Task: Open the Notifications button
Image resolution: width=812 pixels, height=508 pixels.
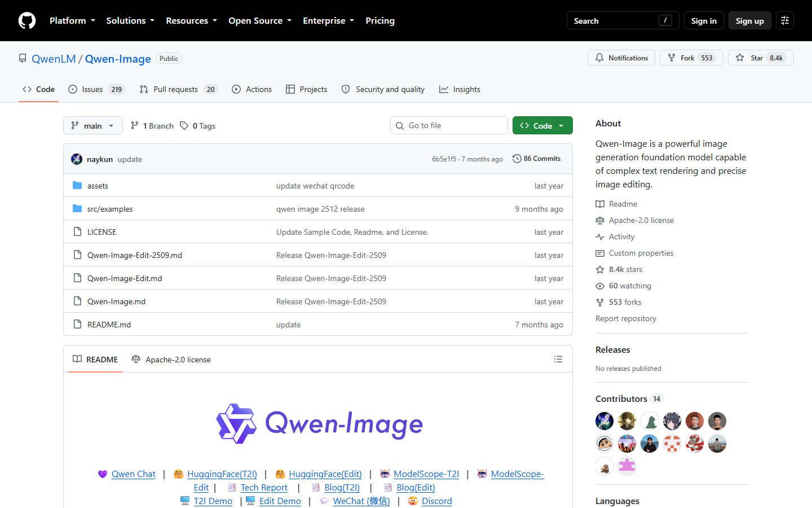Action: 621,58
